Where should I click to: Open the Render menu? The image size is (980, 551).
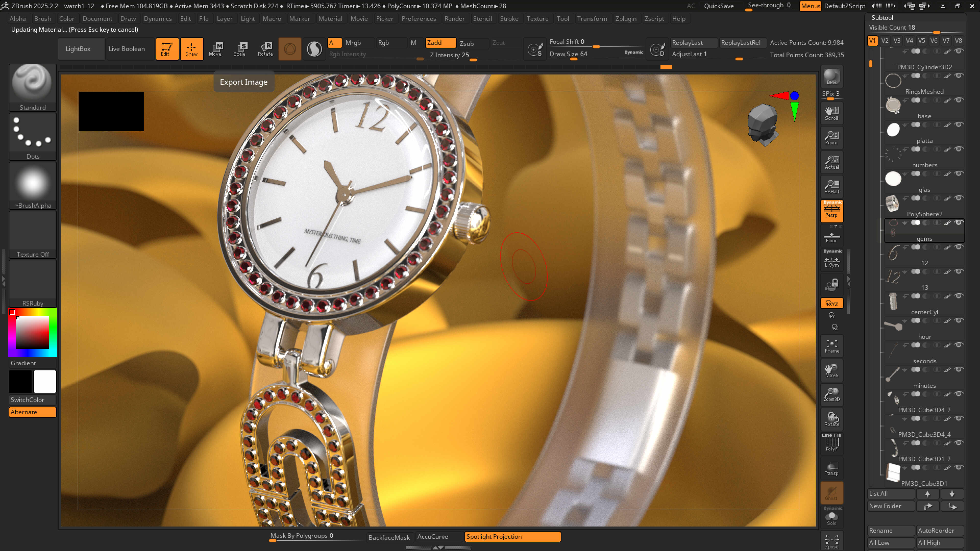click(454, 19)
